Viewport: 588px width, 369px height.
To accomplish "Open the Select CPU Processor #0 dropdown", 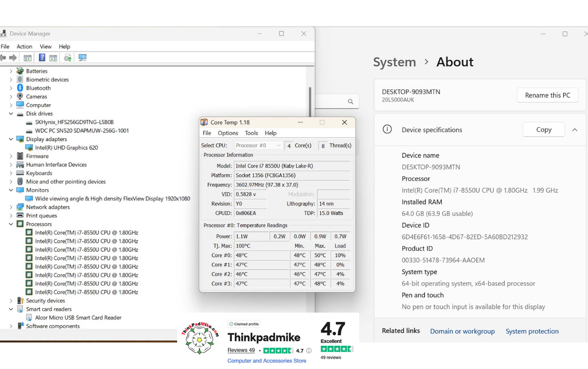I will pyautogui.click(x=258, y=145).
